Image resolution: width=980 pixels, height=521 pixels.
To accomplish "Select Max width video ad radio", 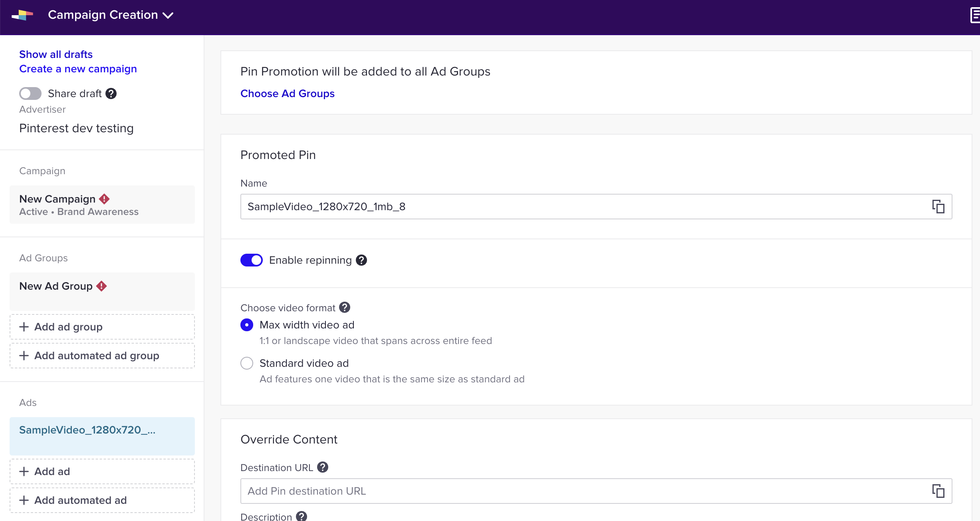I will click(x=247, y=325).
